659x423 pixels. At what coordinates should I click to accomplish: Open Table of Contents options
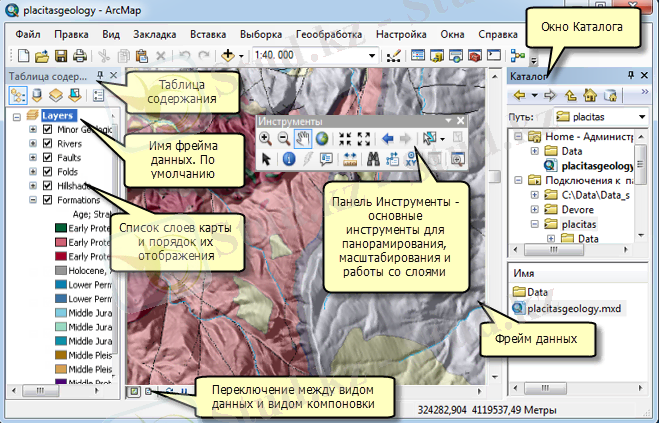click(x=98, y=95)
